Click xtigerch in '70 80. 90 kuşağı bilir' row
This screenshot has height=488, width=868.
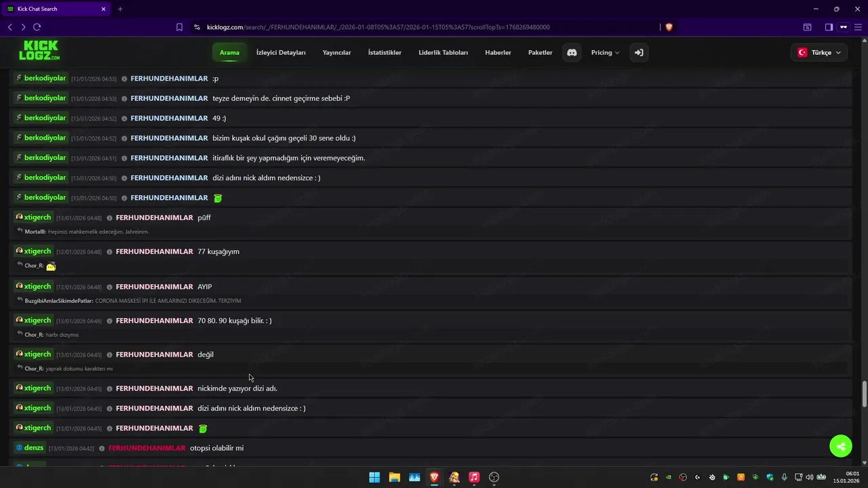pyautogui.click(x=33, y=321)
